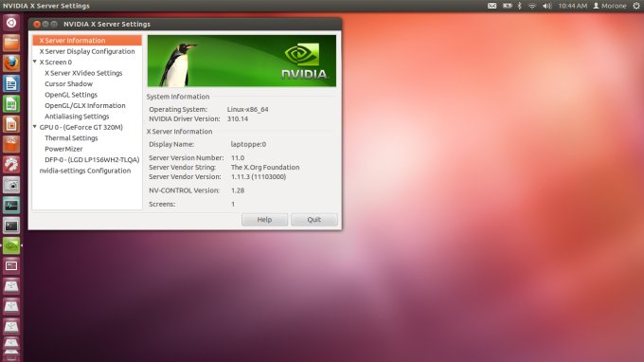Open LibreOffice Calc from launcher
644x362 pixels.
(x=11, y=103)
